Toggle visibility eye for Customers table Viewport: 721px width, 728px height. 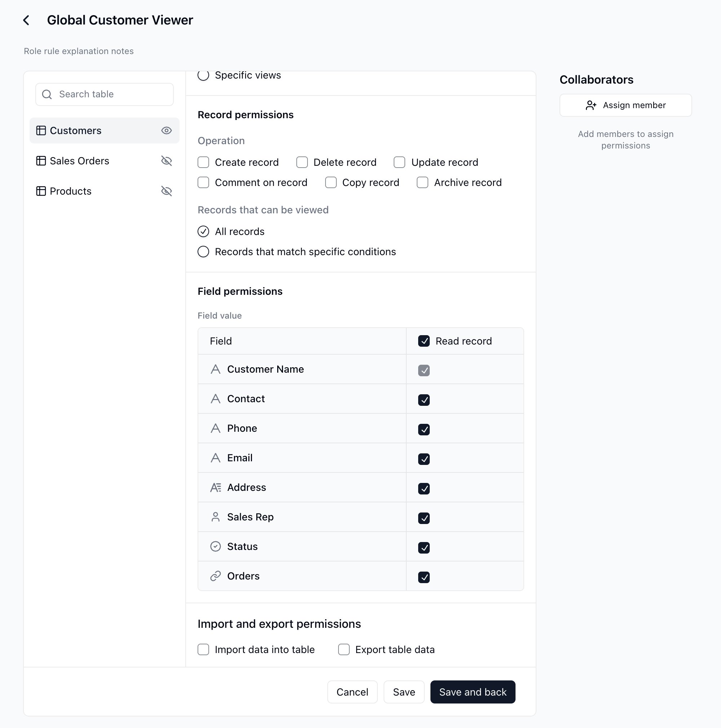(167, 131)
